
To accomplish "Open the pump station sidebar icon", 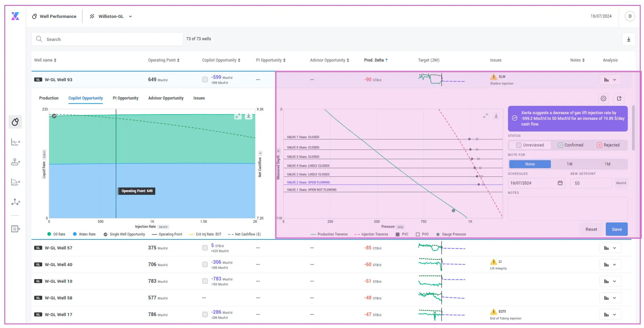I will pyautogui.click(x=15, y=162).
